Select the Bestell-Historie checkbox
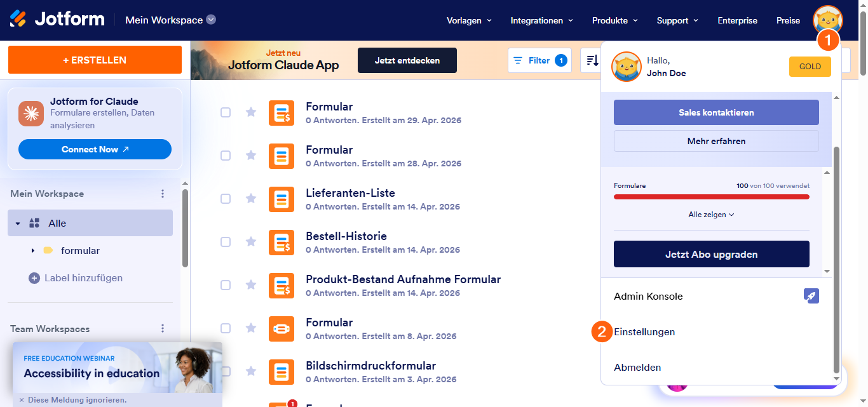Image resolution: width=868 pixels, height=407 pixels. (x=226, y=242)
